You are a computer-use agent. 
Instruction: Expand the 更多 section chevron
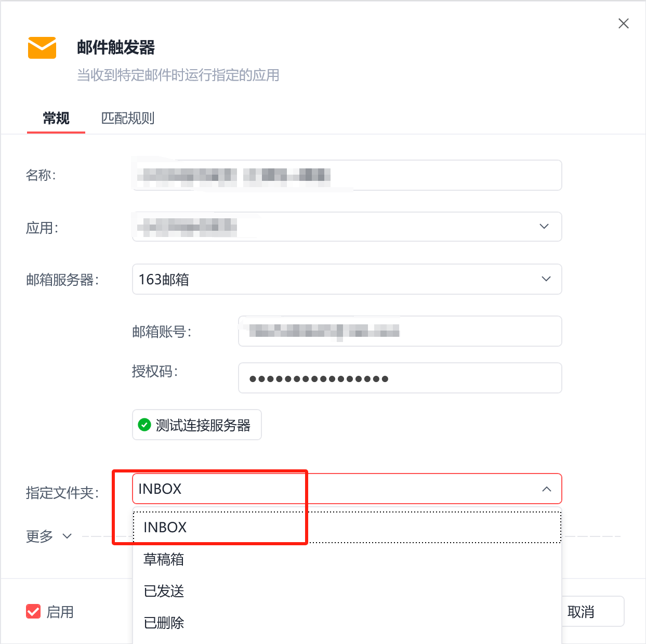pyautogui.click(x=67, y=536)
